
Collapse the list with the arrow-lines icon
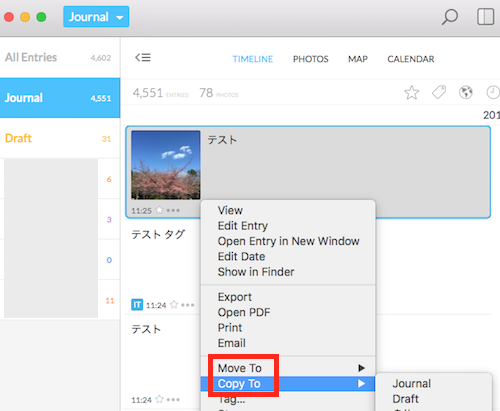tap(143, 58)
